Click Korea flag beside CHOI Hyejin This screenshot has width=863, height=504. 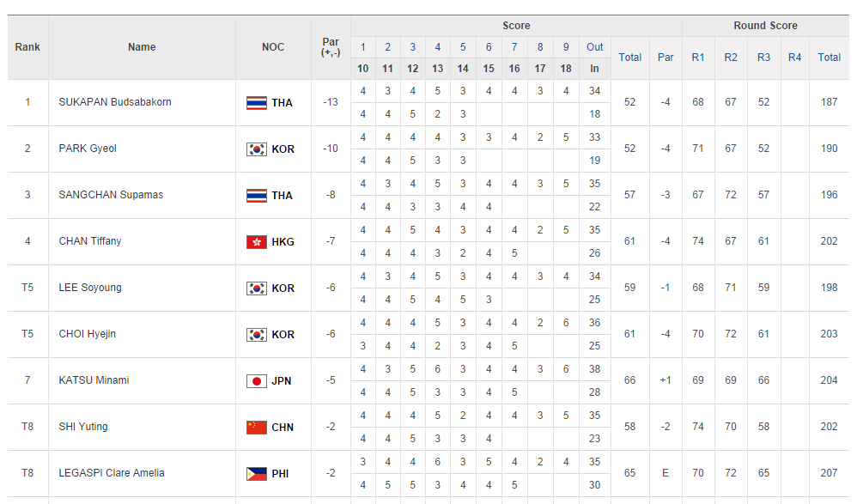pos(257,335)
